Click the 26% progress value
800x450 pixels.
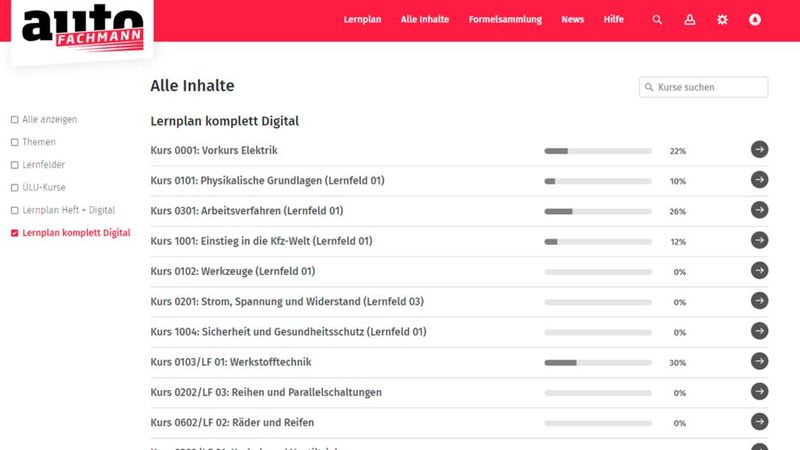coord(678,211)
